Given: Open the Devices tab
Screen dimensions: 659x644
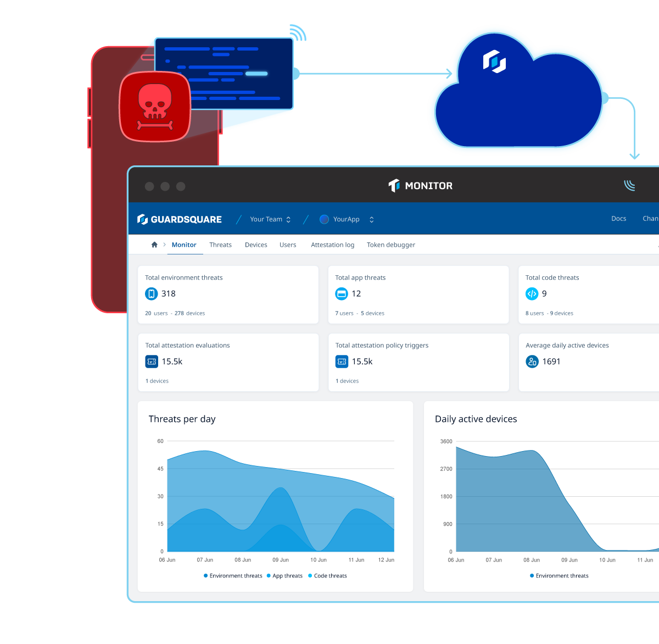Looking at the screenshot, I should [256, 245].
